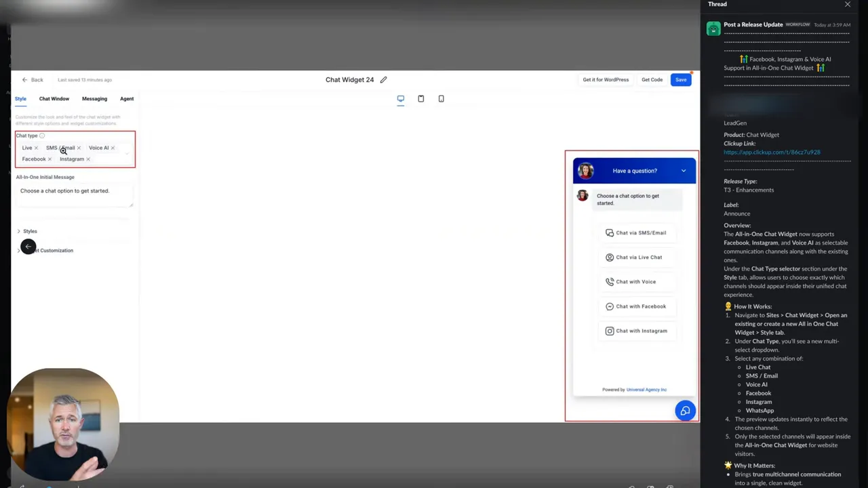868x488 pixels.
Task: Remove the Voice AI tag
Action: (x=113, y=148)
